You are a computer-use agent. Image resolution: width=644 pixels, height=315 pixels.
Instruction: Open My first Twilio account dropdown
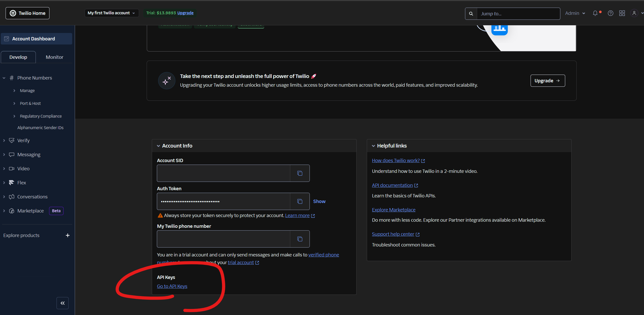click(111, 13)
